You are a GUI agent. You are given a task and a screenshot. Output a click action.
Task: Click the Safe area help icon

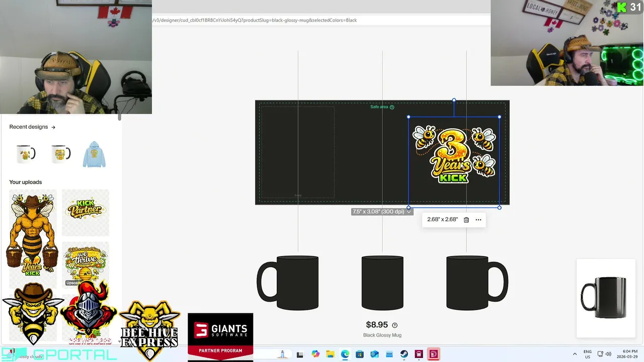pyautogui.click(x=392, y=107)
